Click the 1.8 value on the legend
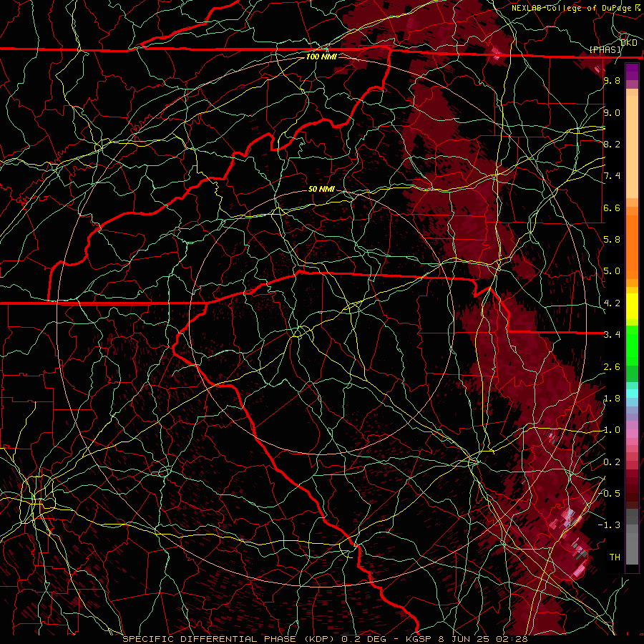This screenshot has height=644, width=644. (x=612, y=399)
